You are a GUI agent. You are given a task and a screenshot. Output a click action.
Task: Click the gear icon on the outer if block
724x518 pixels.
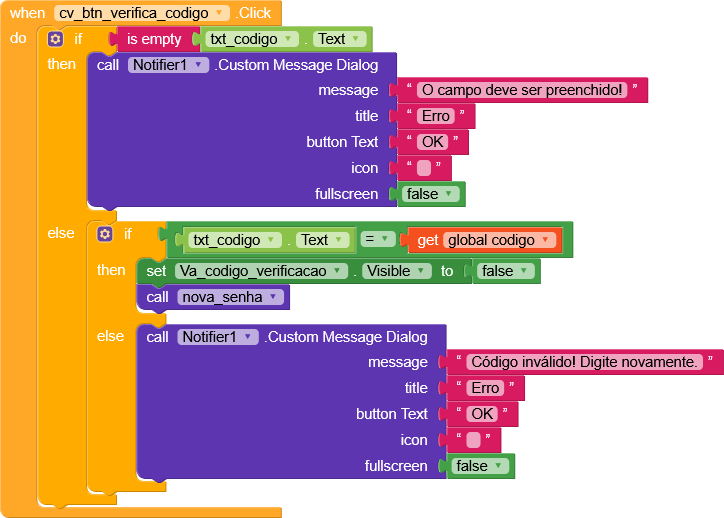(x=55, y=39)
